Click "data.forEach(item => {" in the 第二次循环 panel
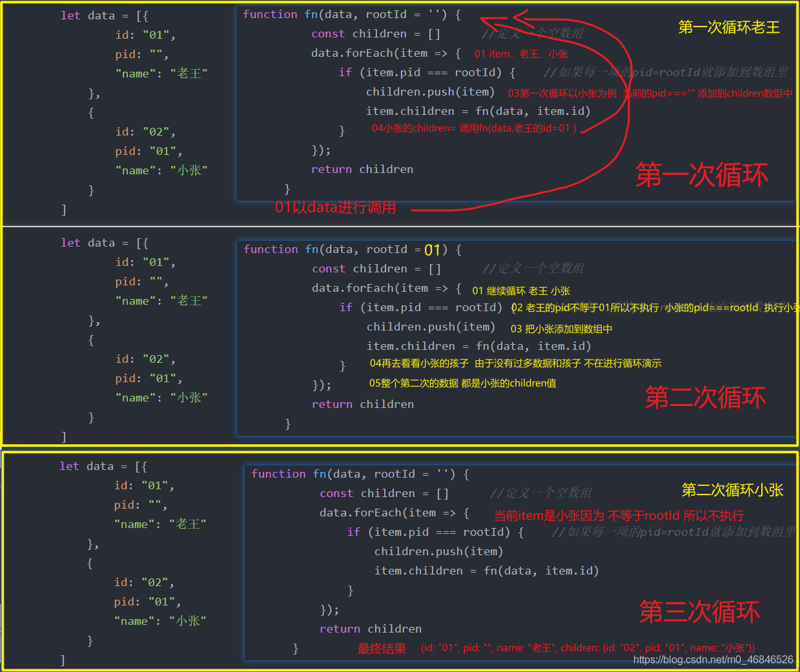The height and width of the screenshot is (672, 800). pos(387,288)
